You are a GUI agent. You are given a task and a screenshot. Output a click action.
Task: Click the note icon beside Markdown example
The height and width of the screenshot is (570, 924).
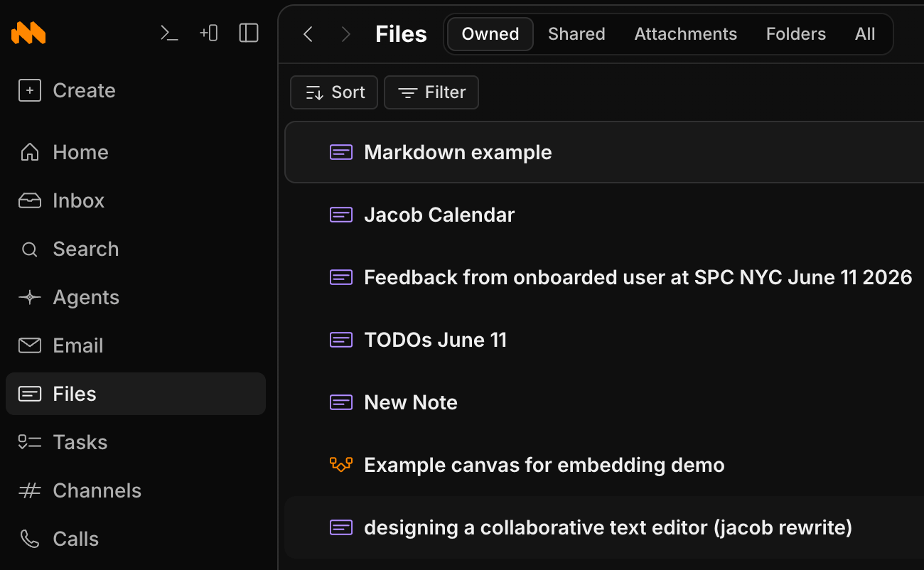[x=341, y=152]
